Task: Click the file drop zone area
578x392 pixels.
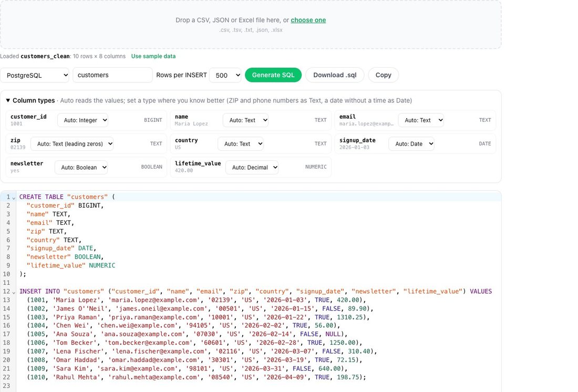Action: 251,24
